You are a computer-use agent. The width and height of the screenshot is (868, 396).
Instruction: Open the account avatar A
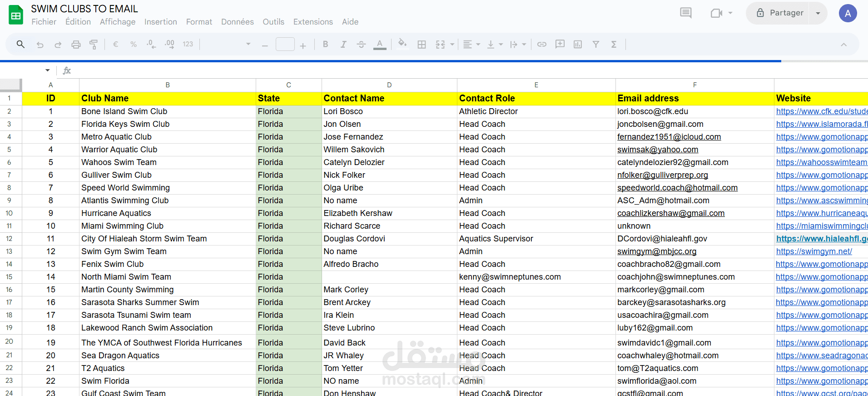tap(848, 13)
